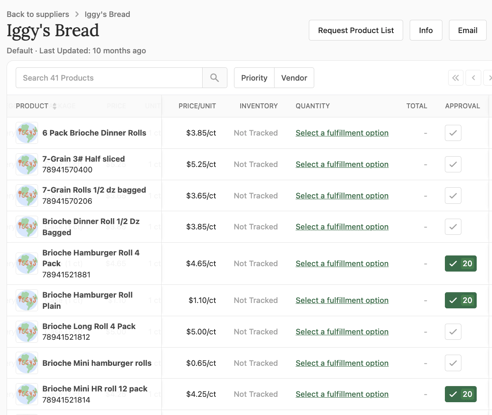Select fulfillment option for 7-Grain 3# Half sliced
492x415 pixels.
342,164
